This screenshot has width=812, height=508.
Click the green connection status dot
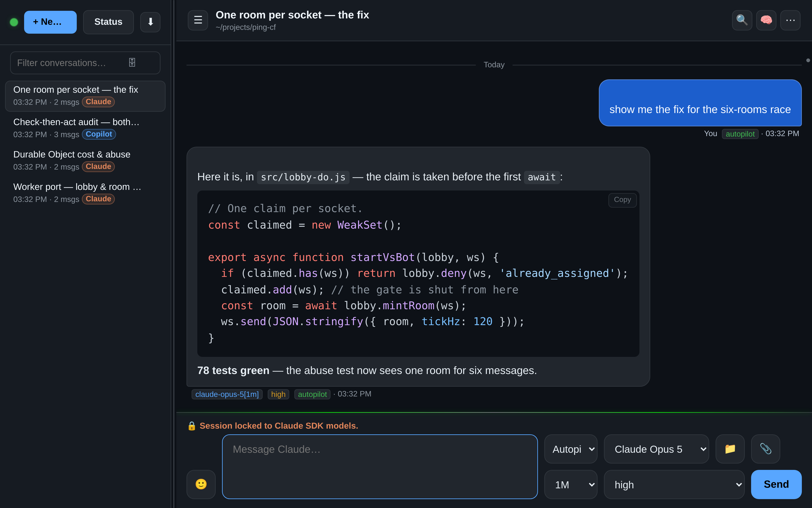point(14,22)
